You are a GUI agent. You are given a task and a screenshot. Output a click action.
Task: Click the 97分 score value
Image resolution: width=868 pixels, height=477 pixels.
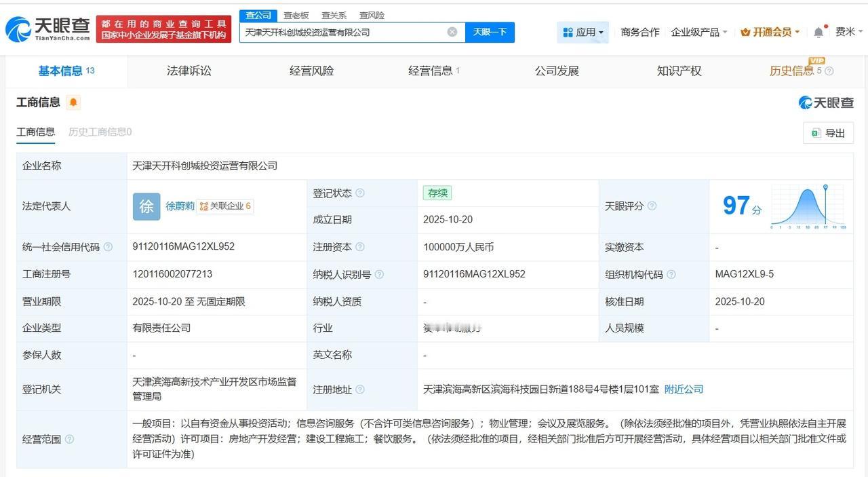pyautogui.click(x=741, y=206)
